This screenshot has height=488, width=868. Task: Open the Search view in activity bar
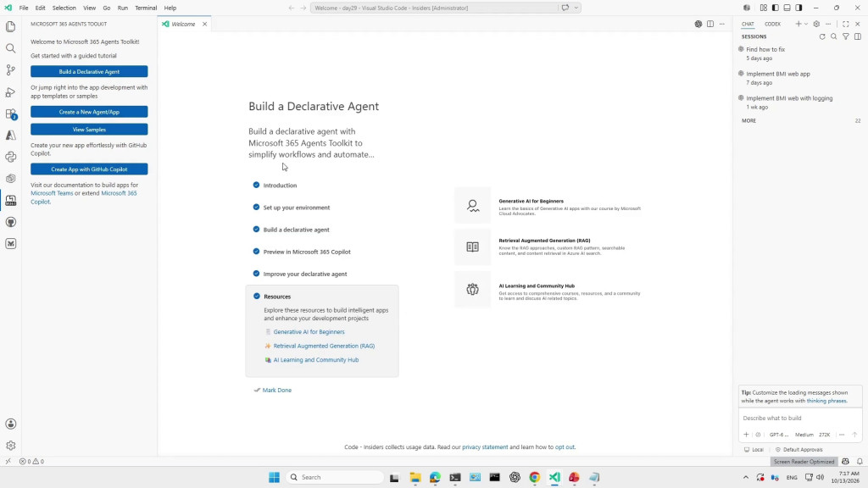tap(10, 48)
